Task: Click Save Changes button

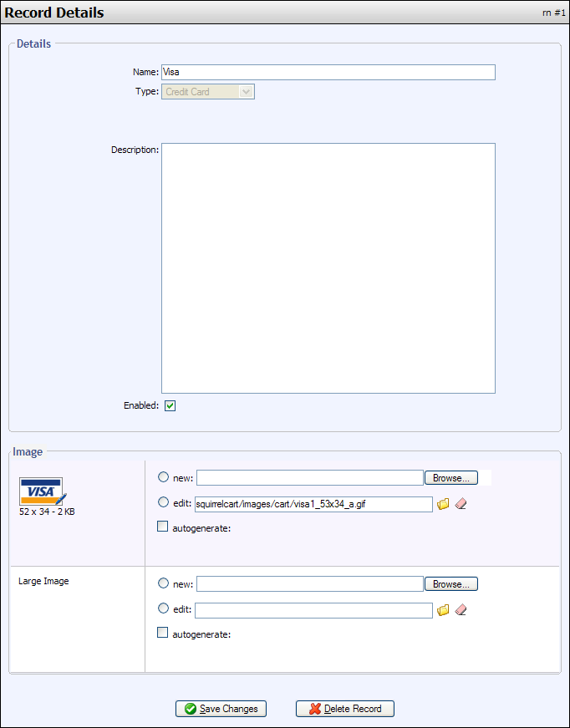Action: pos(221,709)
